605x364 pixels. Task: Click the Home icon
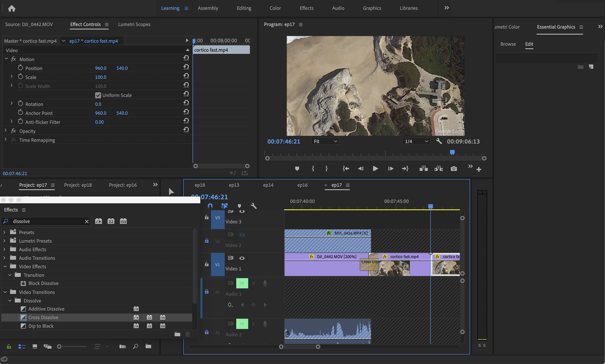(12, 8)
